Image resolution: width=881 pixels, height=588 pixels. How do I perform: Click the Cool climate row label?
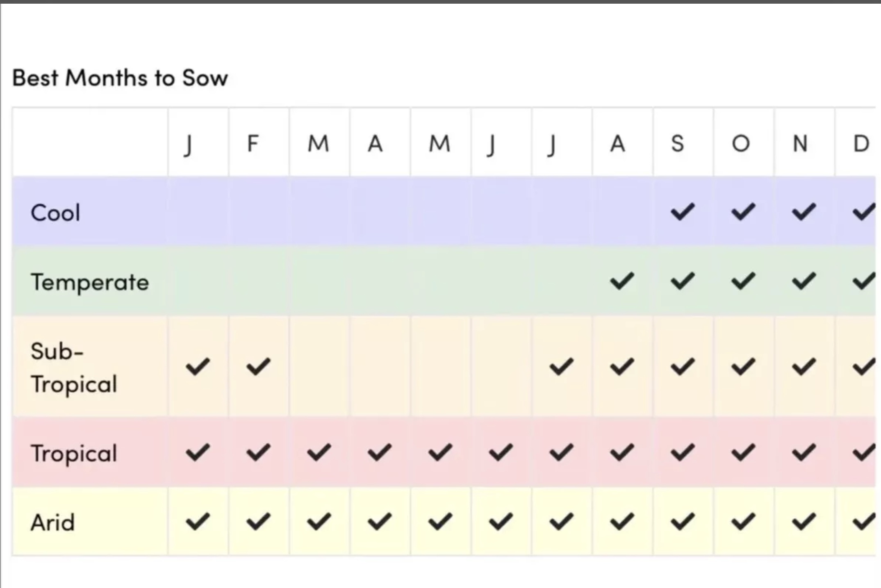tap(55, 213)
